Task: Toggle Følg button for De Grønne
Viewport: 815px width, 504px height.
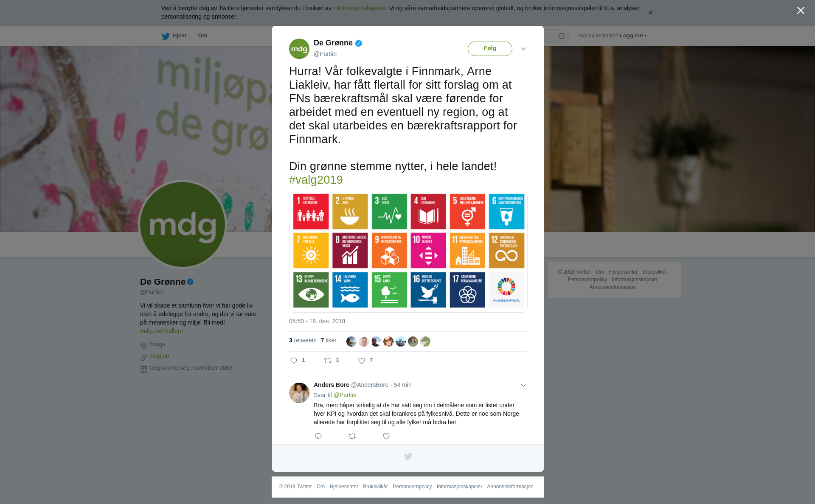Action: point(490,49)
